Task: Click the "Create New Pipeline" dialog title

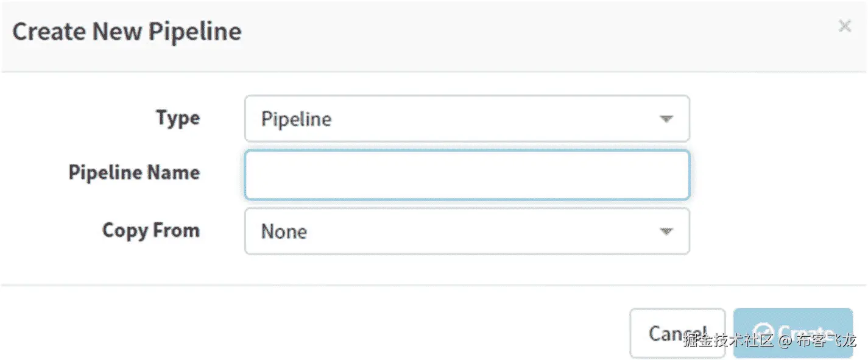Action: coord(127,32)
